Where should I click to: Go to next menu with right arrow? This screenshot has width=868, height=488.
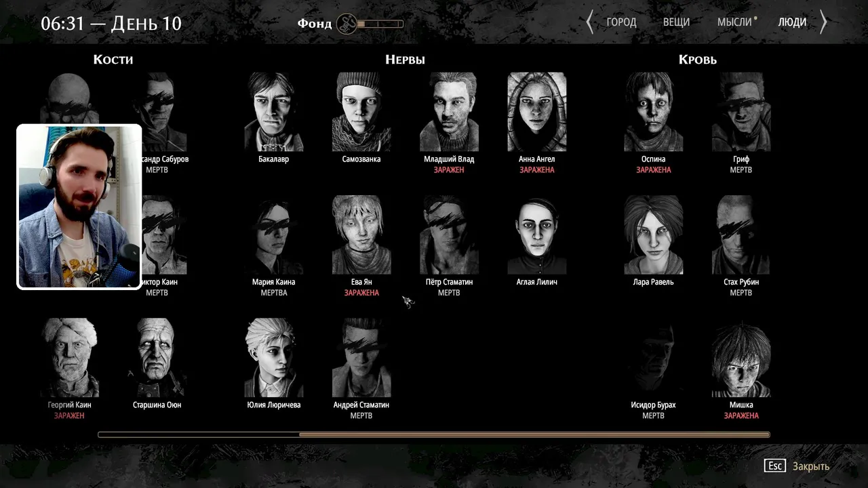[823, 22]
